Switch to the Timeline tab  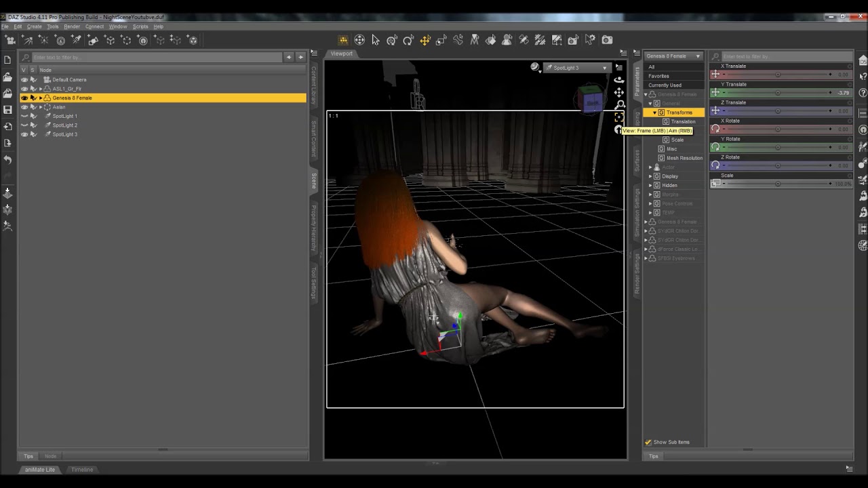click(x=82, y=470)
